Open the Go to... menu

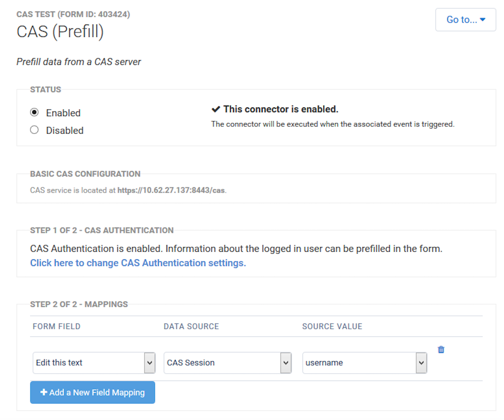[465, 20]
